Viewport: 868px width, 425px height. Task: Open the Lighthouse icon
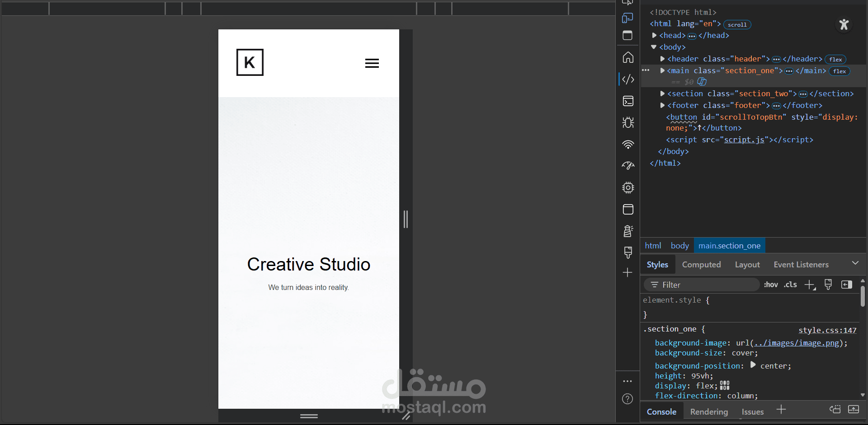coord(628,231)
